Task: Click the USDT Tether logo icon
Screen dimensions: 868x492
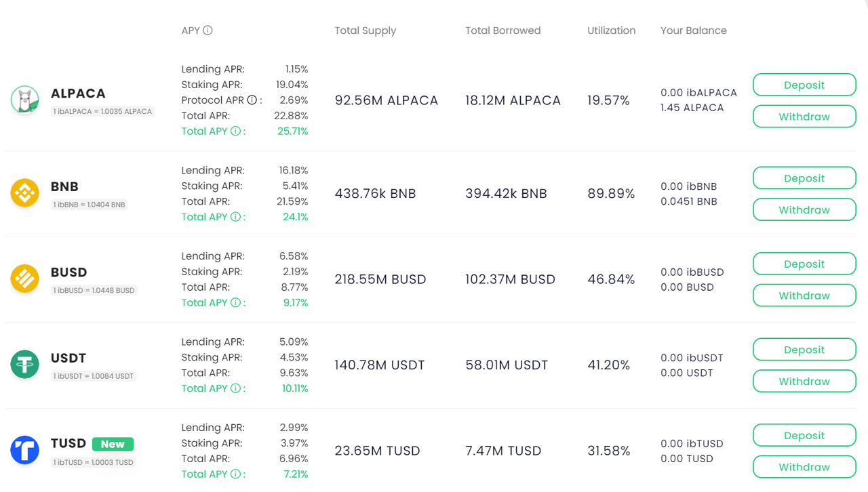Action: 25,365
